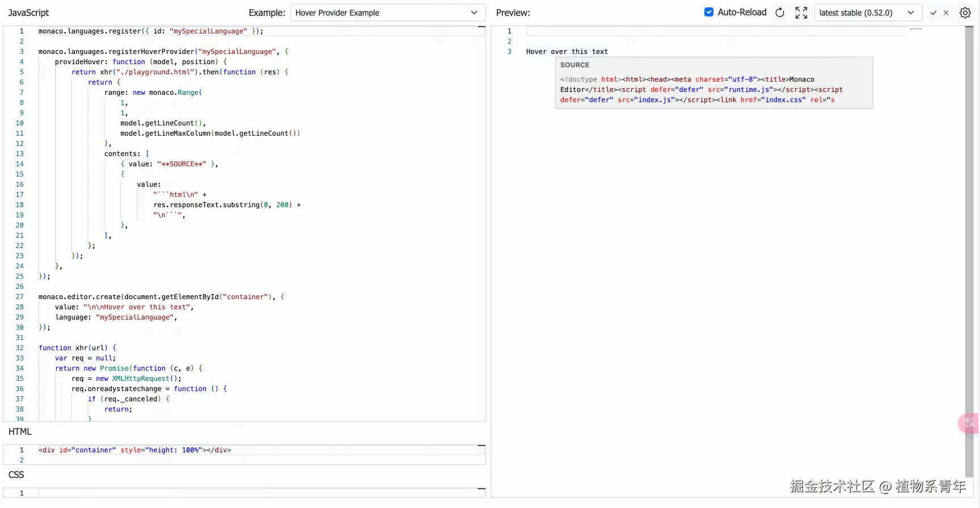This screenshot has height=508, width=980.
Task: Click the div id="container" line in HTML editor
Action: click(x=135, y=450)
